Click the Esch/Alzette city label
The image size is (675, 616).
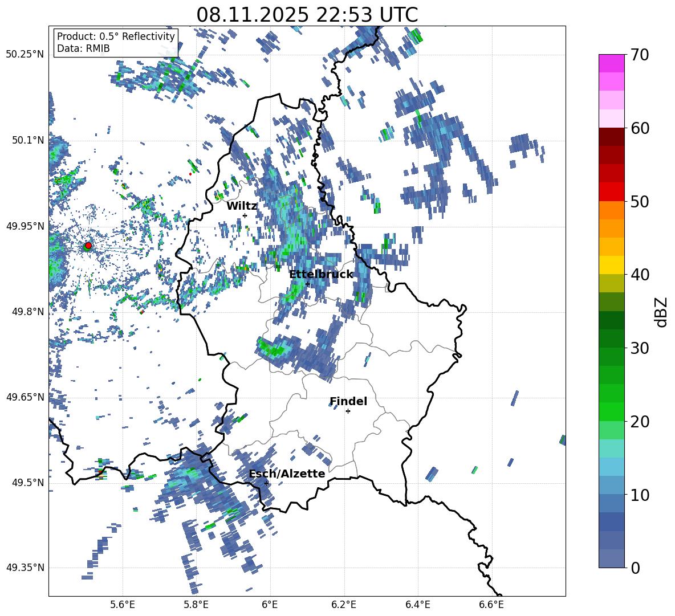coord(287,474)
